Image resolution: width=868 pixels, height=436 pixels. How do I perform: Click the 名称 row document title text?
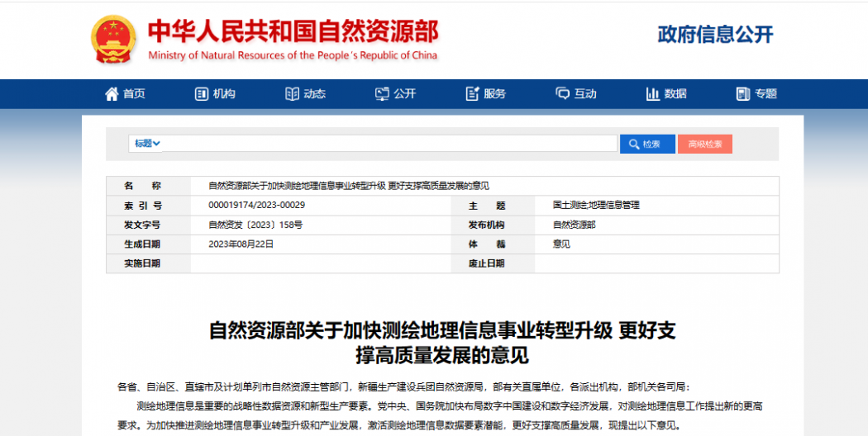pos(349,186)
